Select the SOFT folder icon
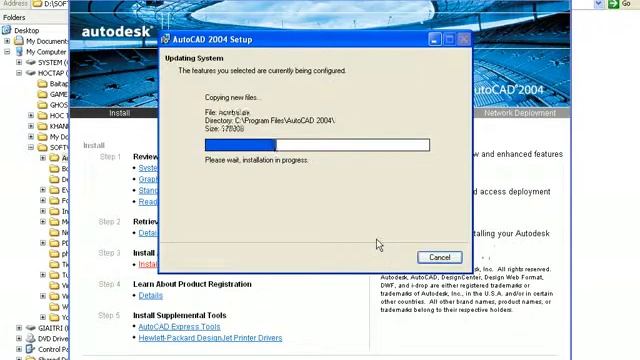This screenshot has height=360, width=640. pos(42,147)
